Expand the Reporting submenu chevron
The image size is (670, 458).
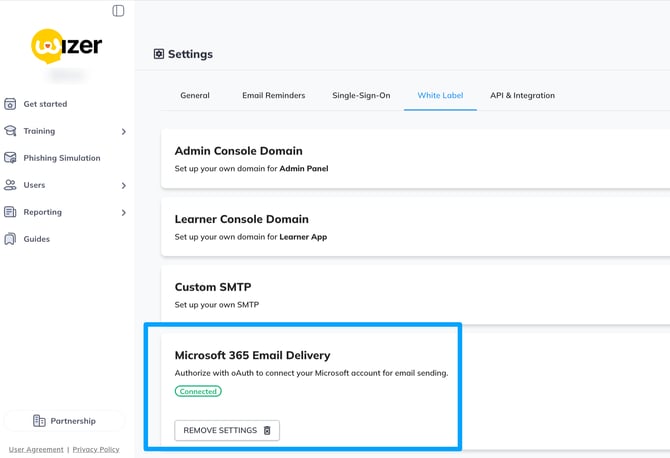(124, 213)
